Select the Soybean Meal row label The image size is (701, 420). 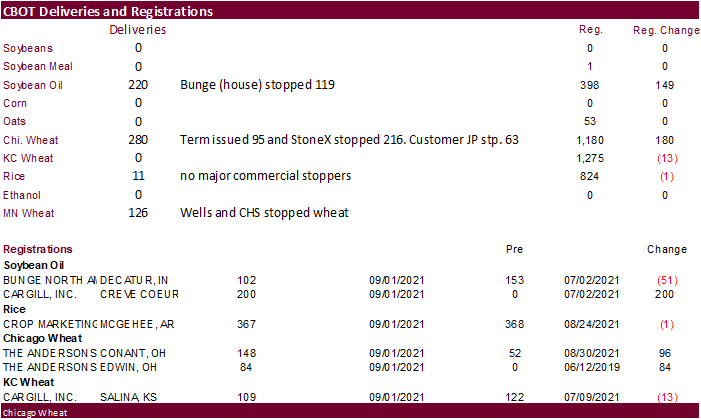(x=37, y=66)
